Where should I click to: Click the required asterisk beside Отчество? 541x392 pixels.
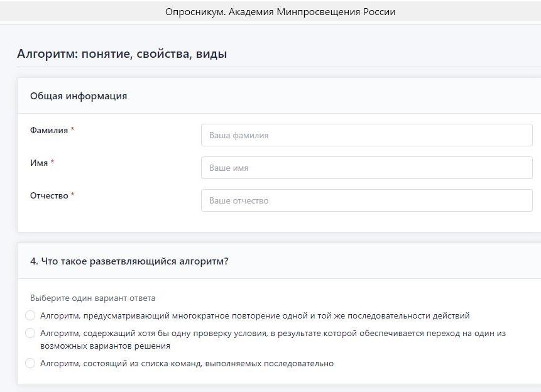72,195
